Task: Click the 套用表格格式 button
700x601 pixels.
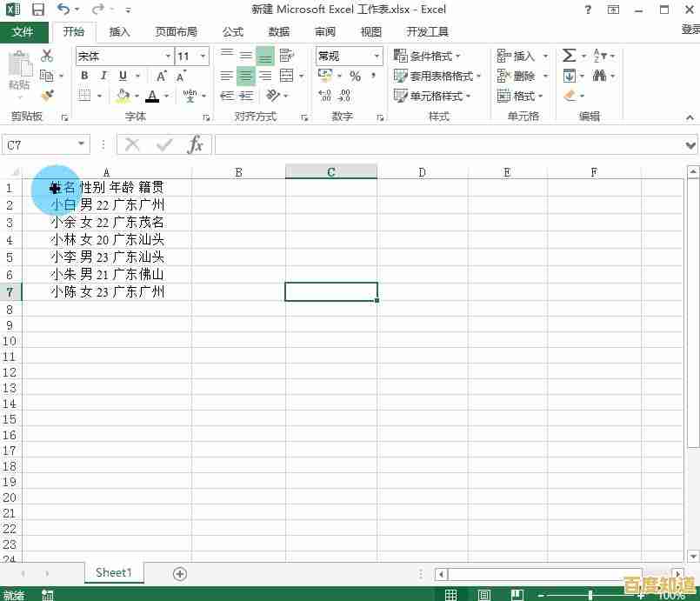Action: click(x=432, y=75)
